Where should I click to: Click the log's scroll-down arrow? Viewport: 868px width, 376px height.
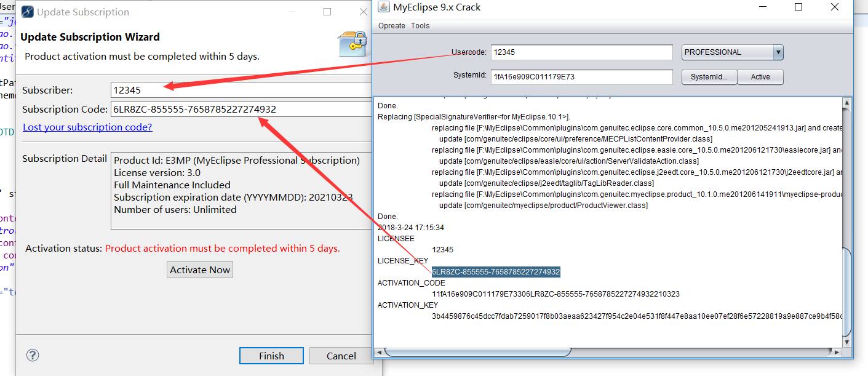pos(848,342)
